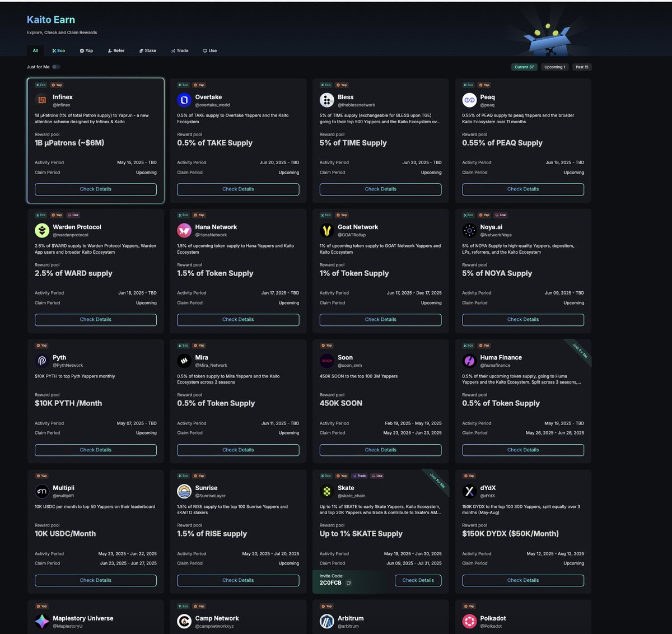Check Details for Overtake
Image resolution: width=672 pixels, height=634 pixels.
click(238, 189)
